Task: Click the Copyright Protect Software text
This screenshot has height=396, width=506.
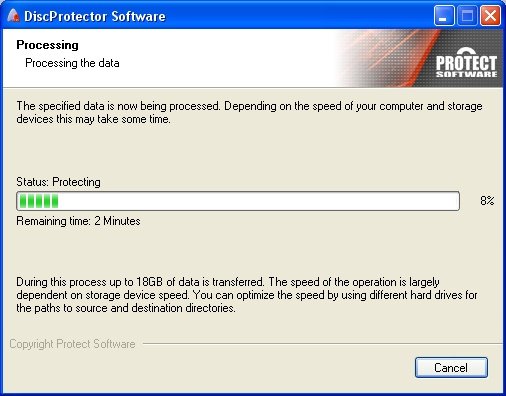Action: [x=72, y=344]
